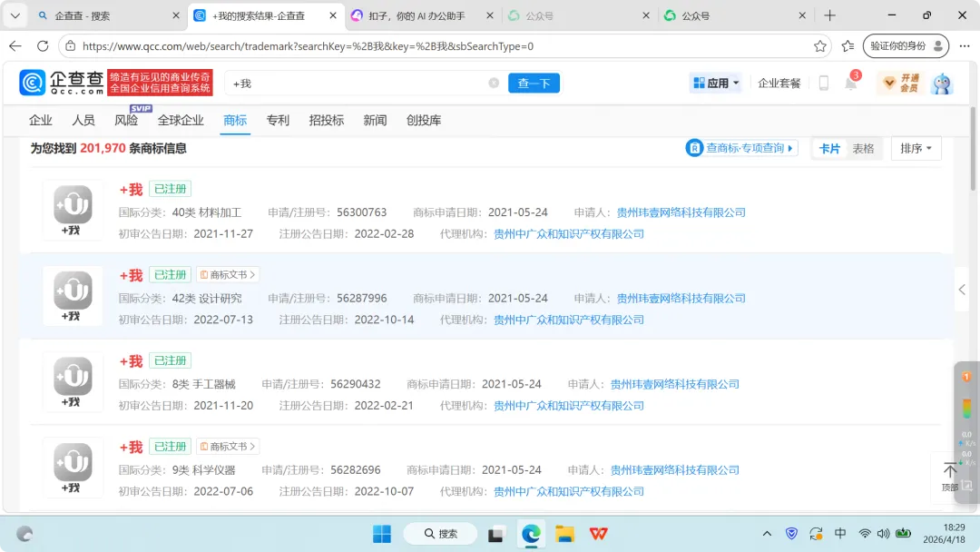Close the 扣子 AI 办公助手 tab
Screen dimensions: 980x552
(x=489, y=15)
